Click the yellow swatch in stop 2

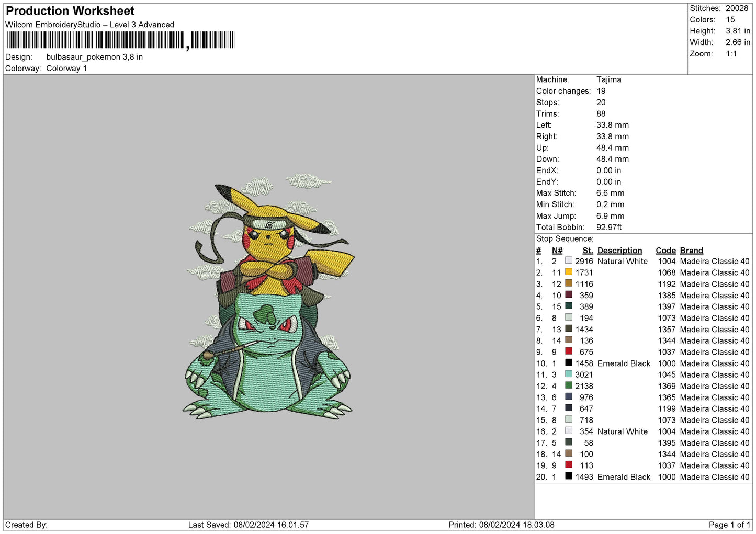click(569, 272)
